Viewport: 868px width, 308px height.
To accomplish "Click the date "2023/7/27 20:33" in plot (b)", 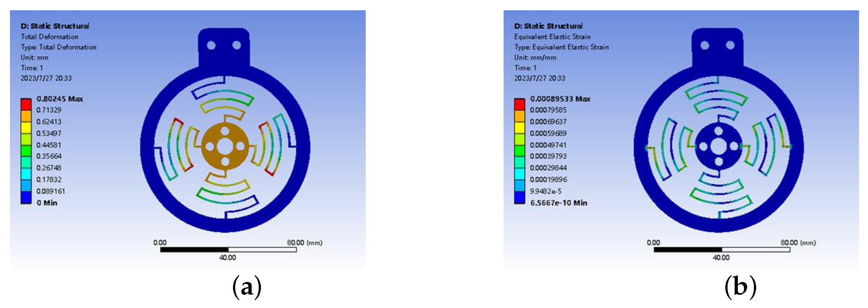I will pos(540,78).
